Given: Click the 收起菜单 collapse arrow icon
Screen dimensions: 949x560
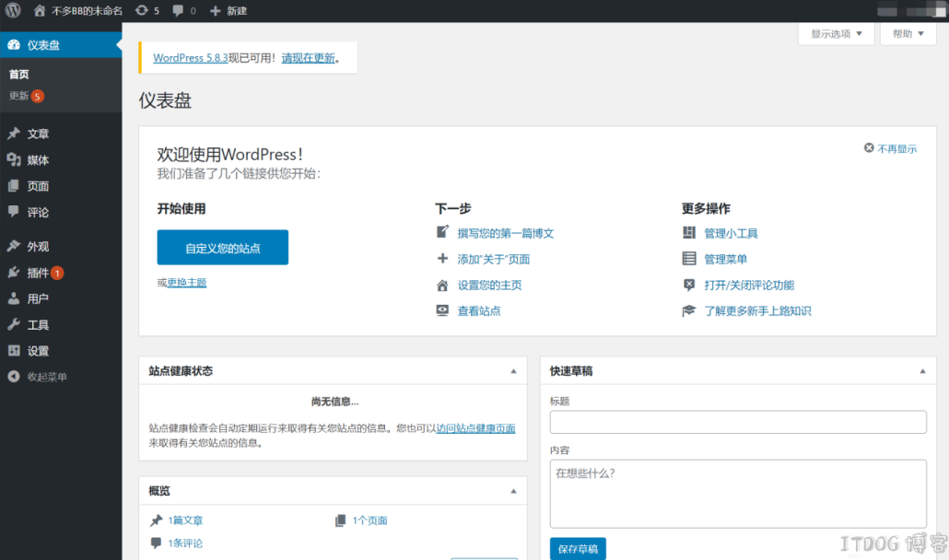Looking at the screenshot, I should [x=13, y=377].
